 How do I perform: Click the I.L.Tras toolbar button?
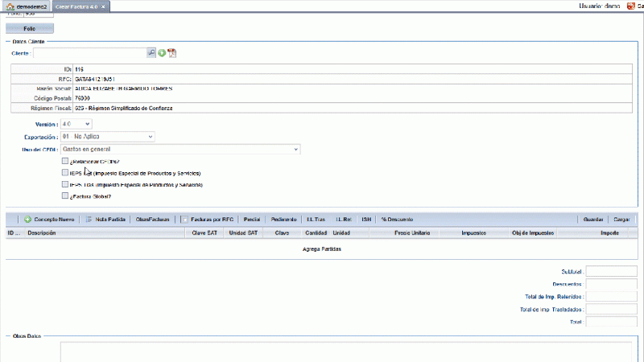tap(316, 219)
